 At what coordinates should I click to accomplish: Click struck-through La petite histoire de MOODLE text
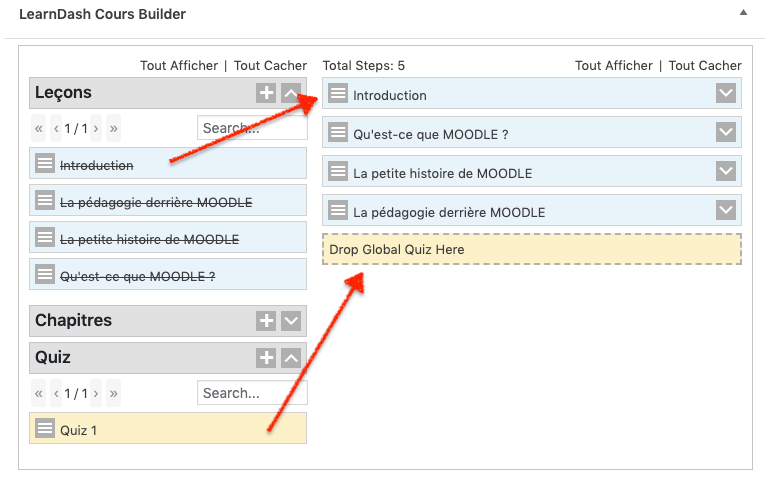149,240
